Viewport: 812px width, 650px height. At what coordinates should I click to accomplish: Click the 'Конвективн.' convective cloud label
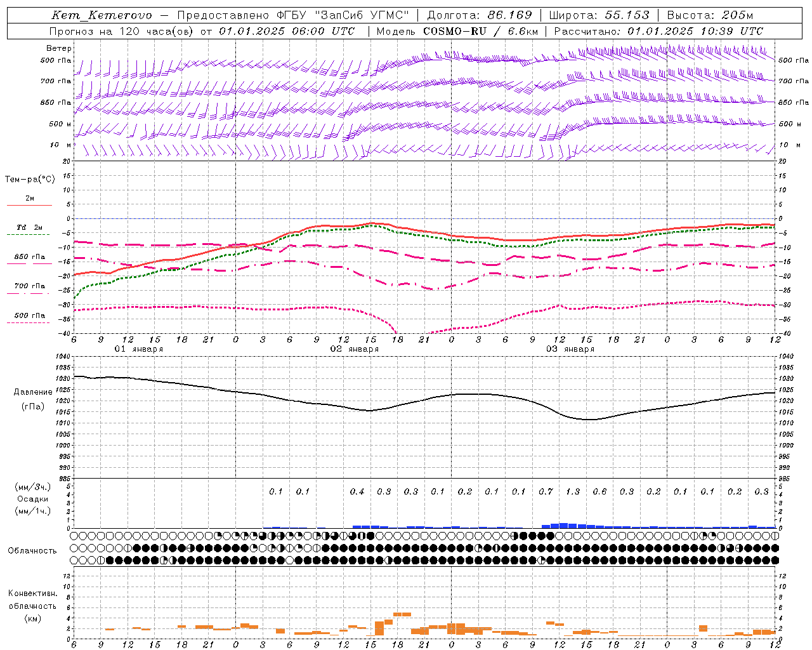pos(32,593)
